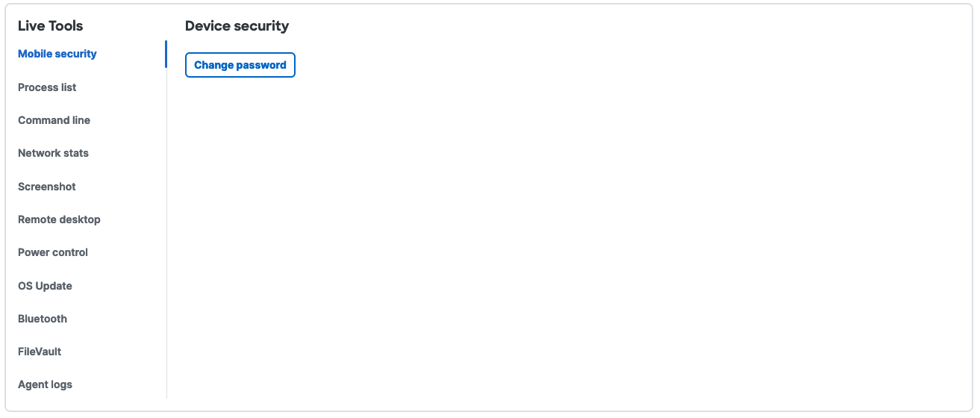Switch to the Remote desktop tab
The height and width of the screenshot is (418, 980).
[x=59, y=219]
